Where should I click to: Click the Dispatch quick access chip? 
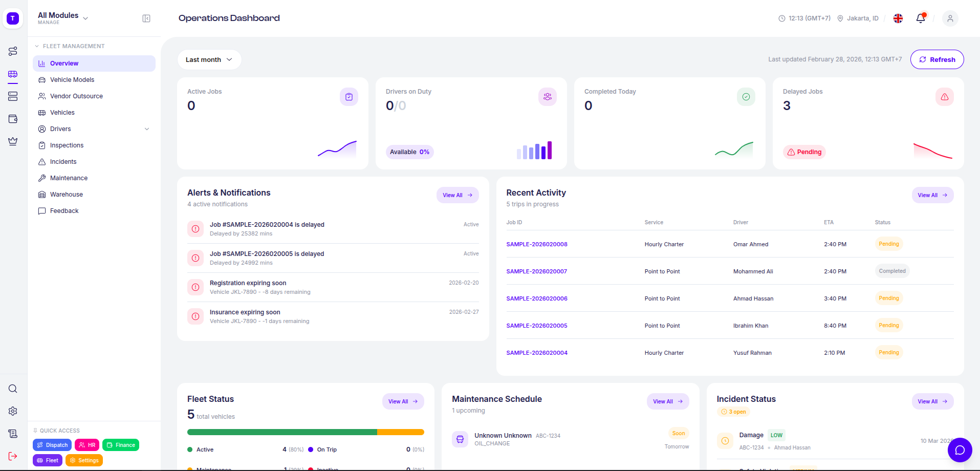click(52, 445)
